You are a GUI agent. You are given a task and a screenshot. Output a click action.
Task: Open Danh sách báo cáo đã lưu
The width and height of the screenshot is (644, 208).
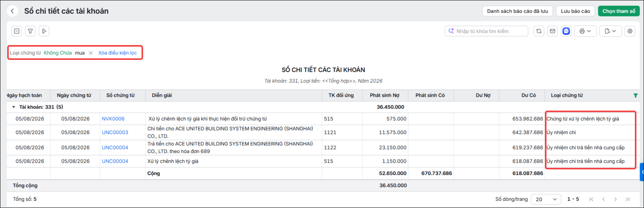pos(517,11)
